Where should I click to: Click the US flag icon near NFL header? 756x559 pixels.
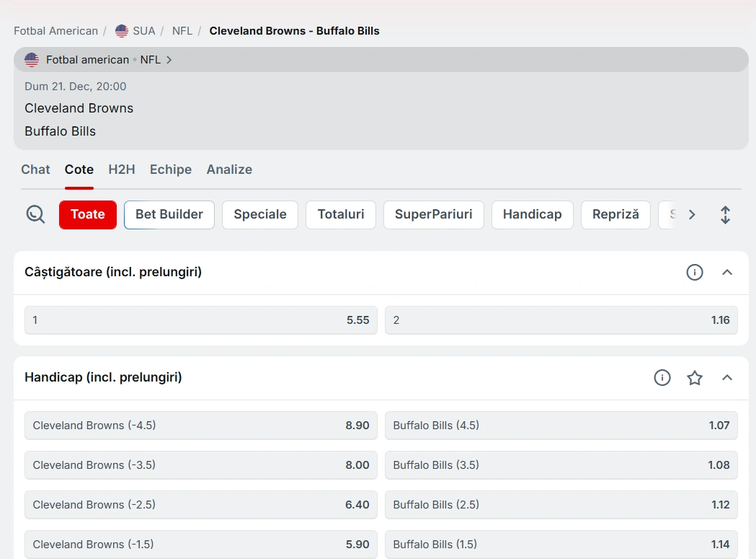(x=31, y=60)
